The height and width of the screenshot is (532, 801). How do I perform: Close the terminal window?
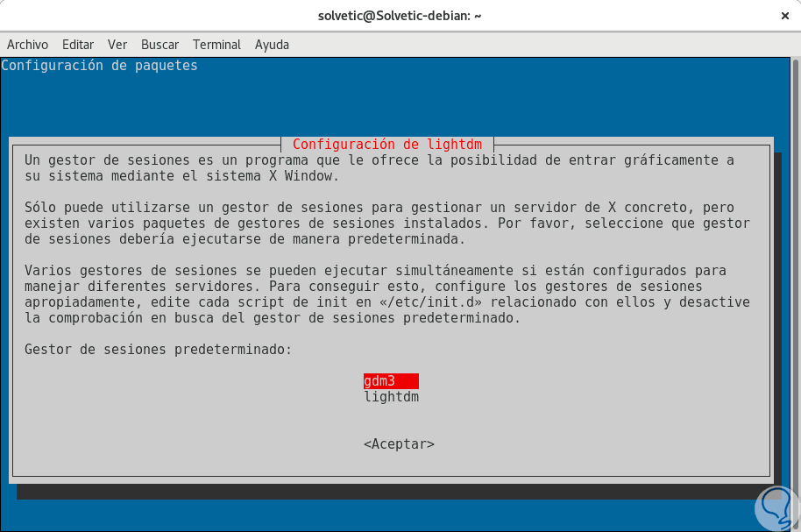[785, 16]
